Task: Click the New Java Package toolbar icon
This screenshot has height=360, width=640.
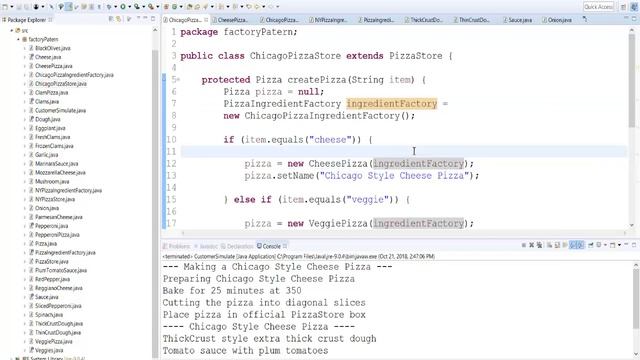Action: click(x=166, y=7)
